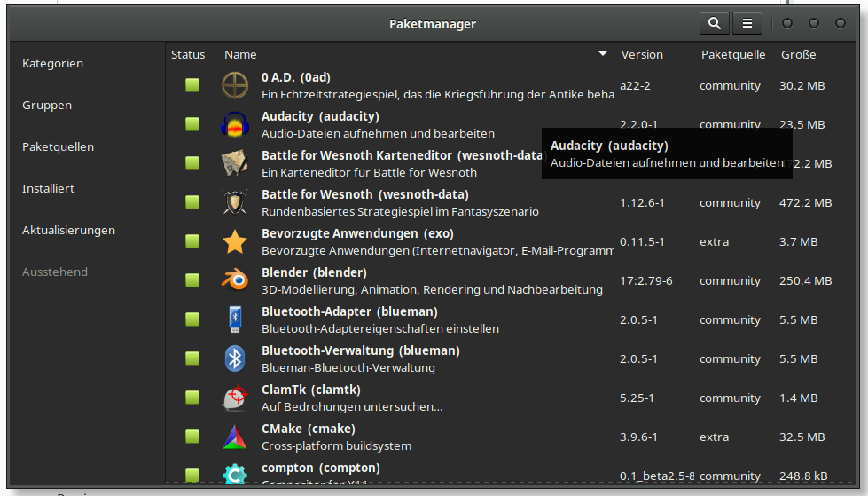Viewport: 868px width, 496px height.
Task: Toggle status box for Bluetooth-Adapter
Action: click(x=192, y=319)
